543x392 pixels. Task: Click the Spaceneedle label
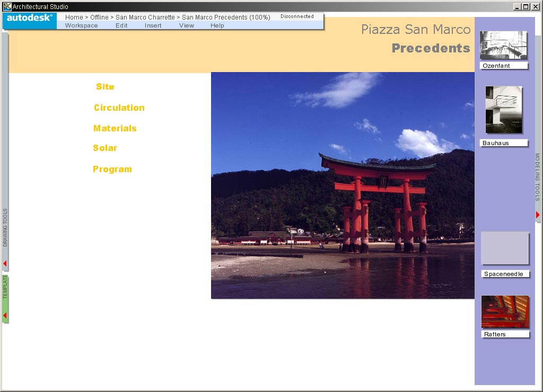505,274
